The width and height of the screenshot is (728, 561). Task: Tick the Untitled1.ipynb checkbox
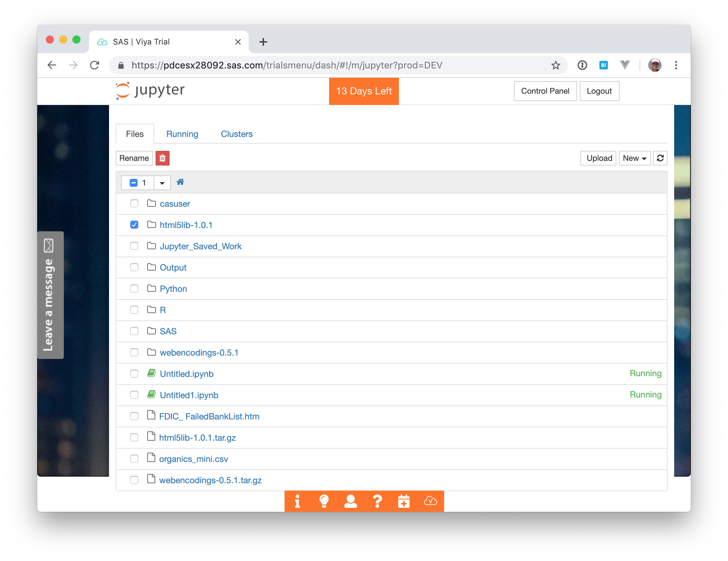(x=134, y=395)
